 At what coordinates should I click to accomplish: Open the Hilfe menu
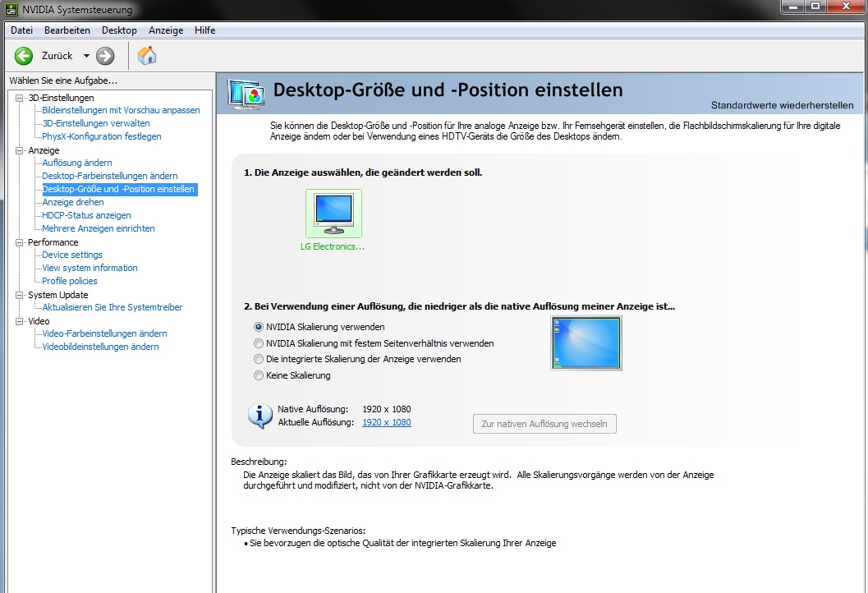click(x=204, y=30)
